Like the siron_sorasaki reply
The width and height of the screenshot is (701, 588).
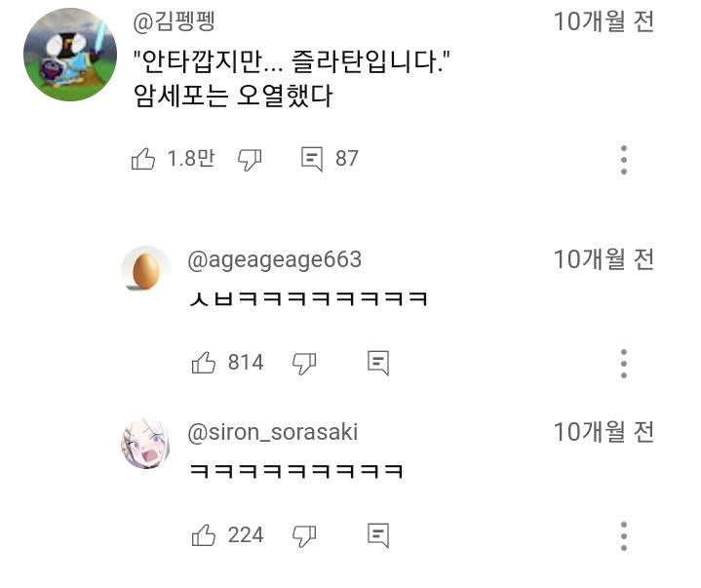(204, 534)
